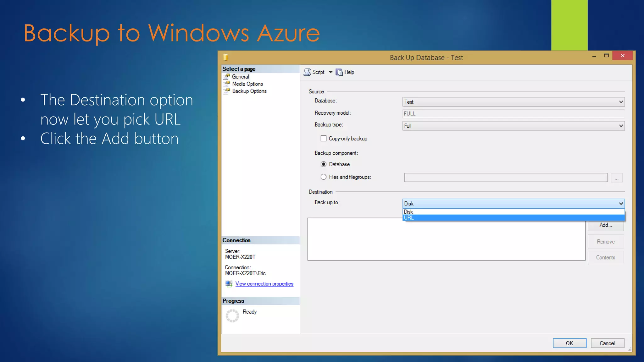Click the Media Options page icon
Viewport: 644px width, 362px height.
click(x=227, y=84)
